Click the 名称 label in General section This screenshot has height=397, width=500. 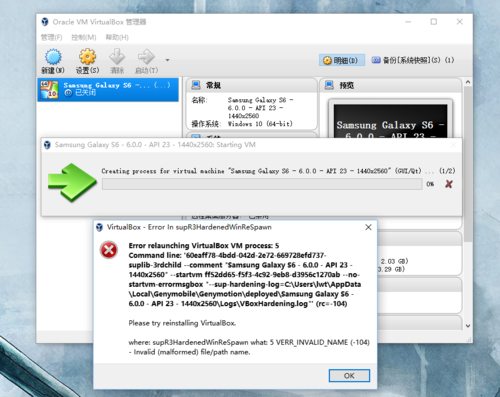[199, 100]
